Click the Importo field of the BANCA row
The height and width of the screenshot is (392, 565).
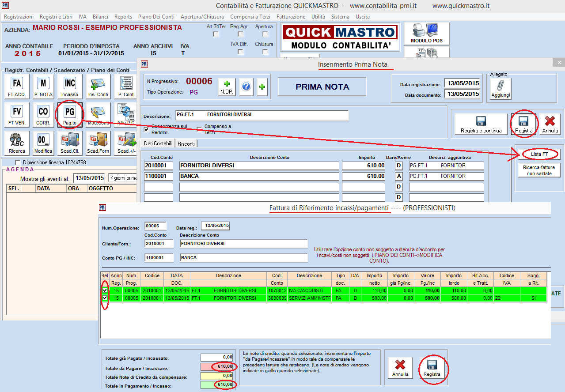coord(364,176)
